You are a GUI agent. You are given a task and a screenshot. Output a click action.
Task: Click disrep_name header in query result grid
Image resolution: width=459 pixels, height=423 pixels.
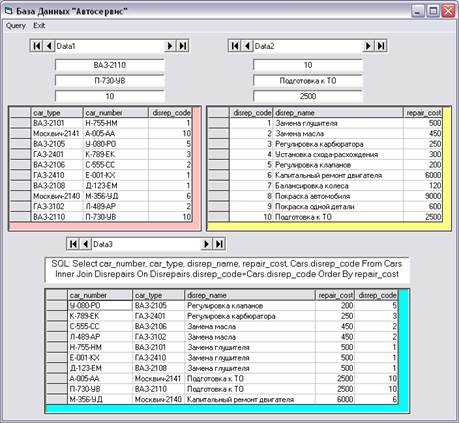click(250, 295)
